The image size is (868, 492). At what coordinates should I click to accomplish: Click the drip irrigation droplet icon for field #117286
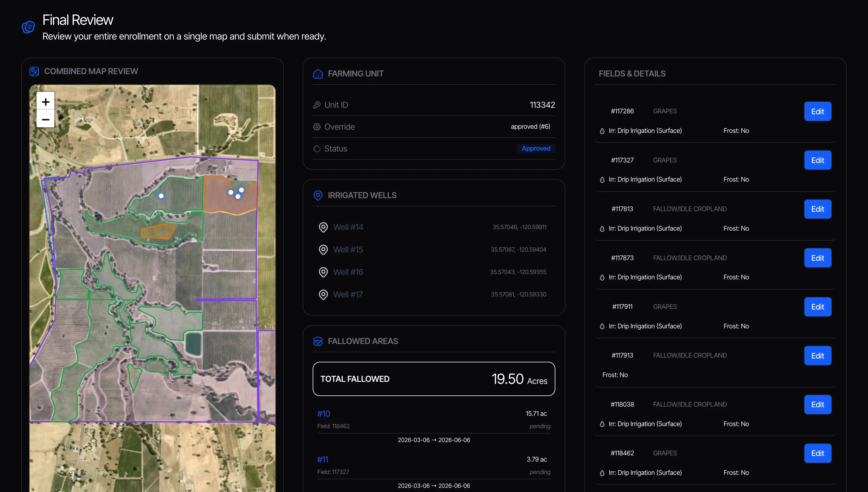click(x=602, y=131)
